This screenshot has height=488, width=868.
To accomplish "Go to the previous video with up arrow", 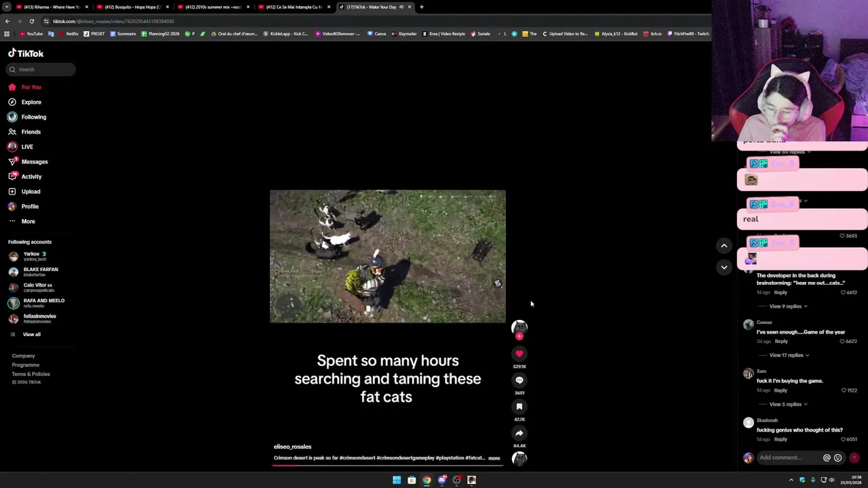I will [724, 245].
